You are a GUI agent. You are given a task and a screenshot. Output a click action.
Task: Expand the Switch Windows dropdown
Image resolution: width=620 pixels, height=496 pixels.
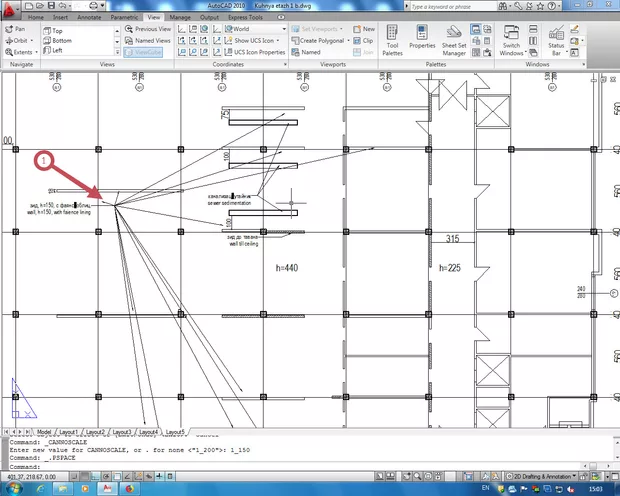511,50
